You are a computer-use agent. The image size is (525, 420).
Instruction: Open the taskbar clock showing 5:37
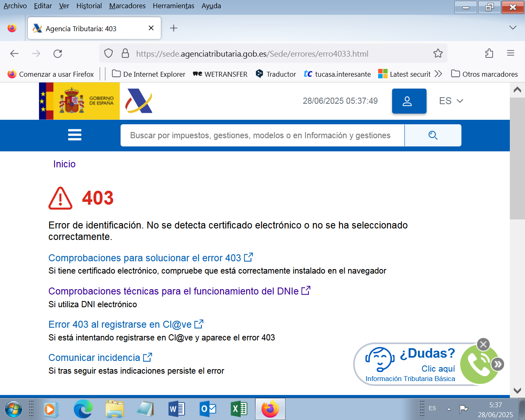pos(495,410)
